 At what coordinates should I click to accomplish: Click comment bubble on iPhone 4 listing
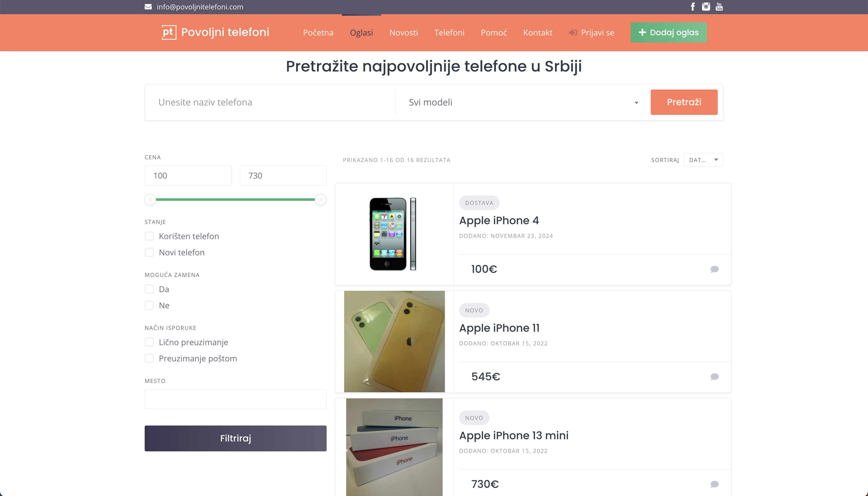click(x=715, y=269)
